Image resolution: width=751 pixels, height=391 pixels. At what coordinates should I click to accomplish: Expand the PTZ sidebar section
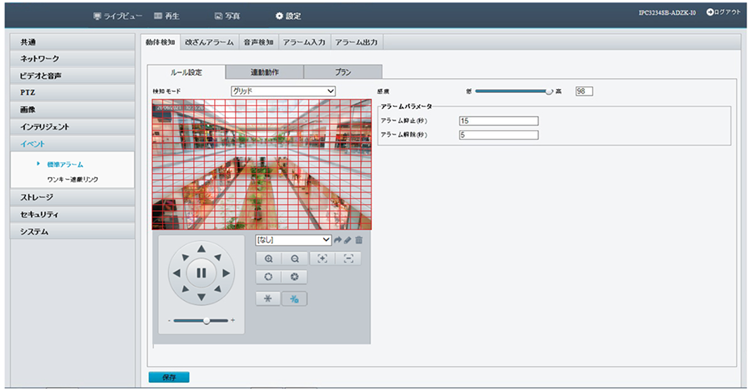pos(72,92)
